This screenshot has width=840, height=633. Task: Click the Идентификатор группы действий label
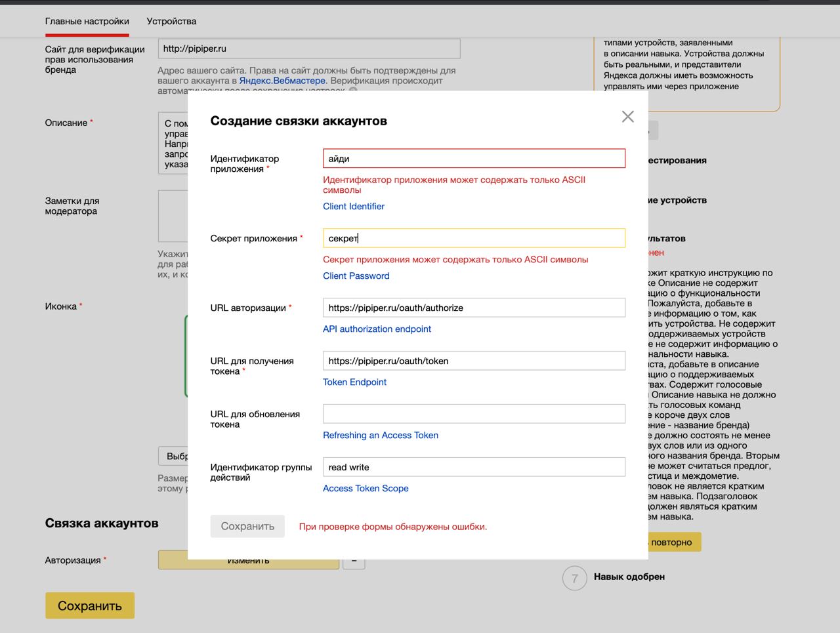coord(261,472)
